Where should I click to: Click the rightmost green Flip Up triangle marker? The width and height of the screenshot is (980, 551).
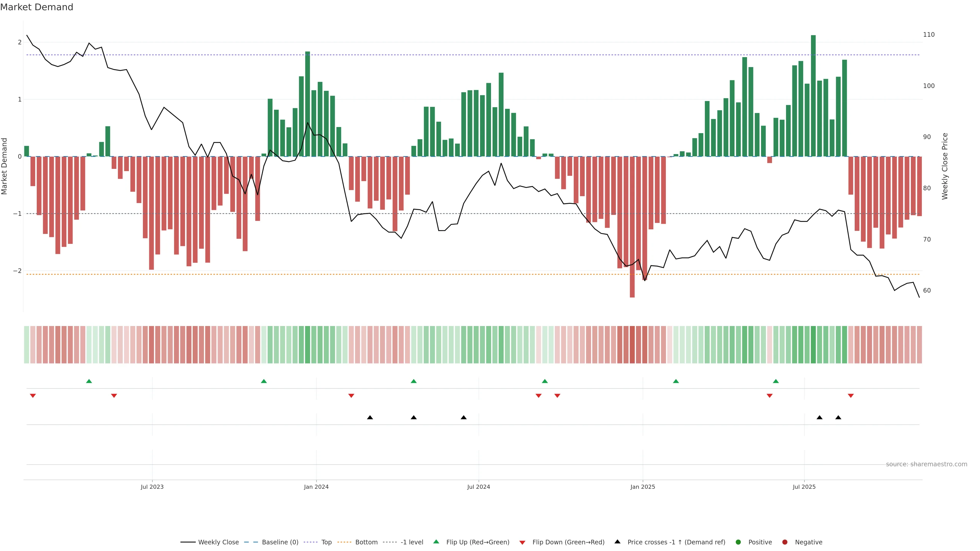(x=776, y=381)
